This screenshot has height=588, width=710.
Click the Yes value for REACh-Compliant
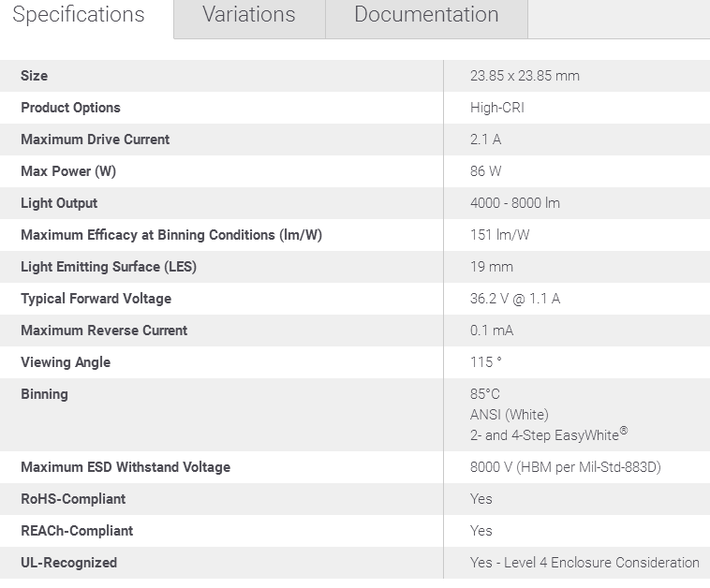[481, 531]
